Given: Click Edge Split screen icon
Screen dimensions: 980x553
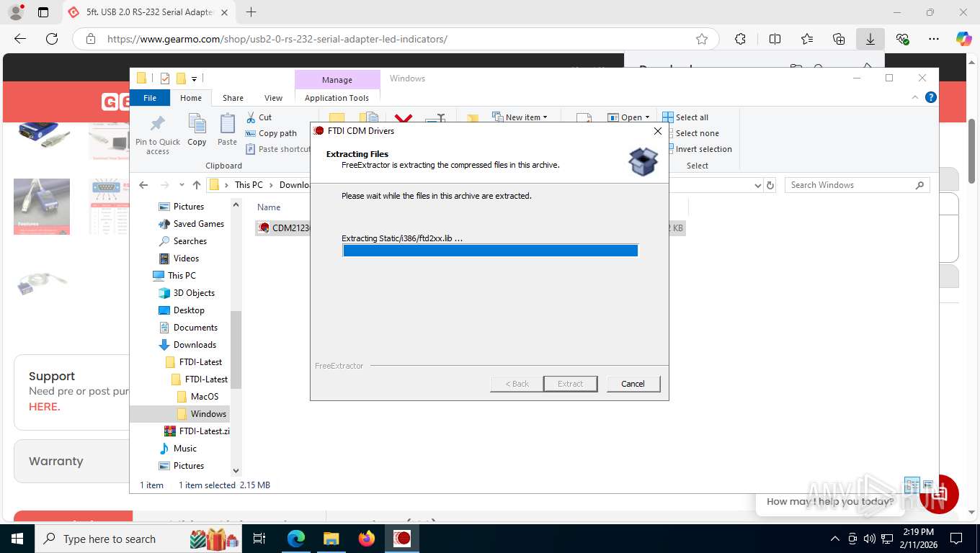Looking at the screenshot, I should pyautogui.click(x=775, y=39).
